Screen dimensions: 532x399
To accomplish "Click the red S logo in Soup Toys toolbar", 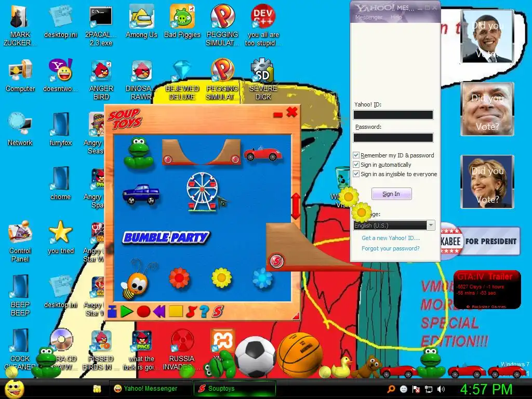I will coord(218,312).
